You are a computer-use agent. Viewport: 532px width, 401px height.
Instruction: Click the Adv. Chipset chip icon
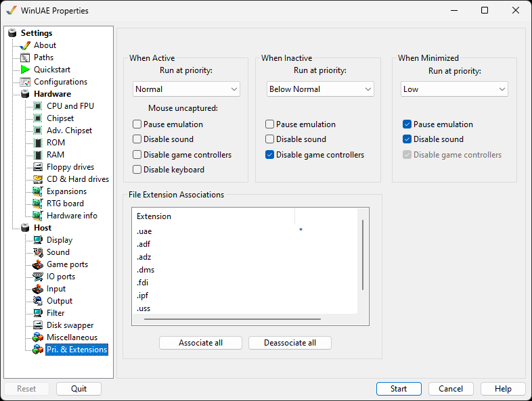38,131
